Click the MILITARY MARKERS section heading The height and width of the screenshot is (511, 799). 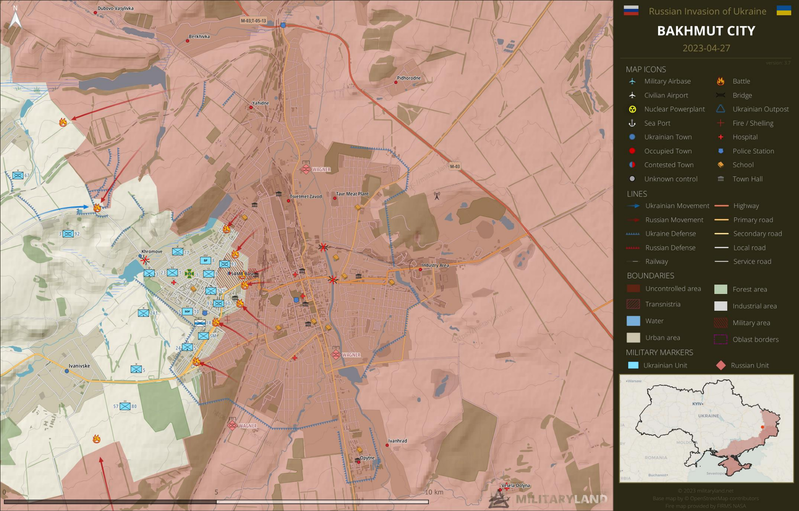(659, 352)
